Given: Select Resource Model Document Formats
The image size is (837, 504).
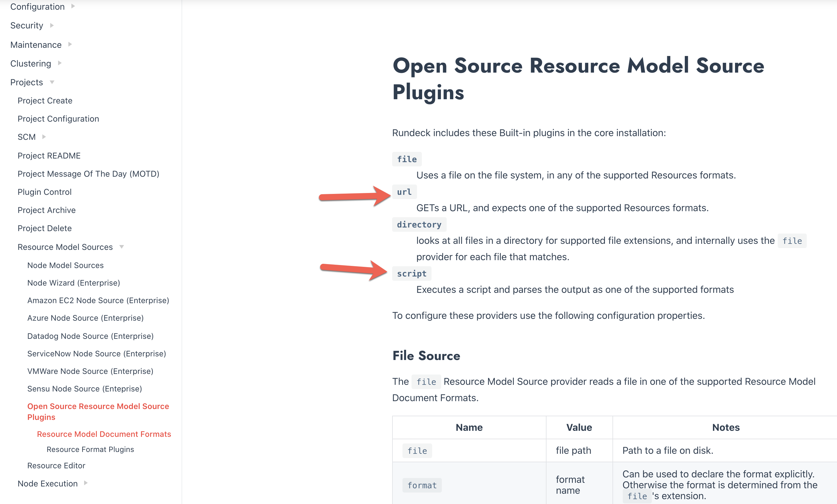Looking at the screenshot, I should pyautogui.click(x=104, y=434).
